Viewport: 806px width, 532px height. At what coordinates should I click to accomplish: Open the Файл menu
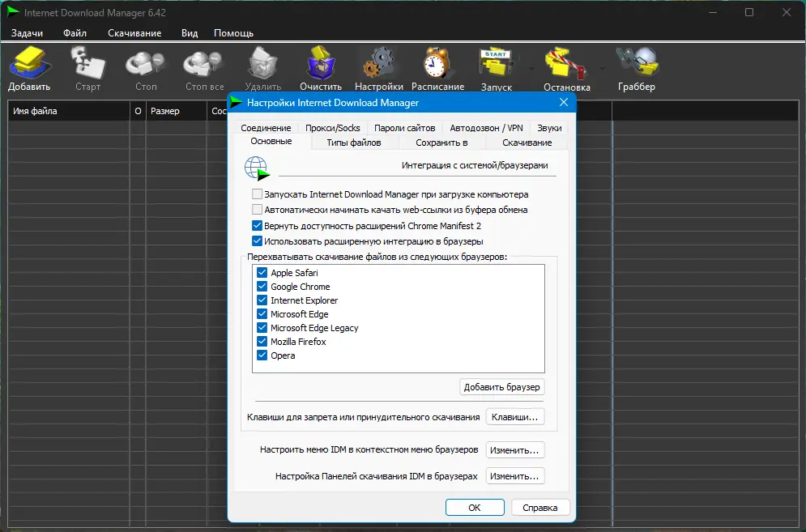[x=75, y=33]
